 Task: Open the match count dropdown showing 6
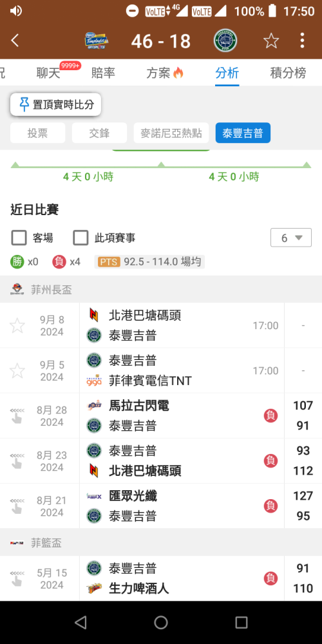pyautogui.click(x=291, y=238)
